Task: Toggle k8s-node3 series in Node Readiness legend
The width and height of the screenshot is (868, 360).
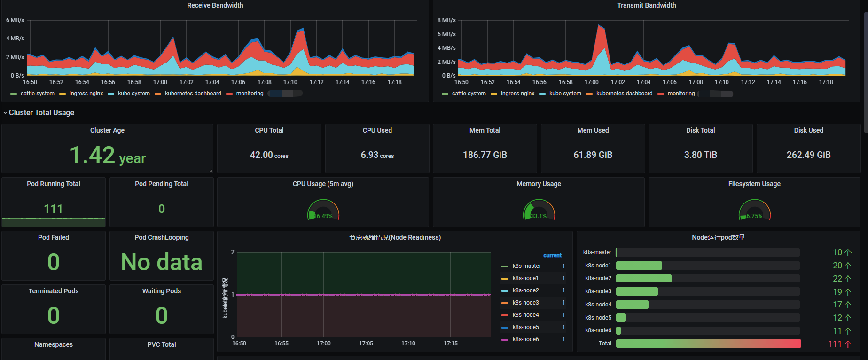Action: (x=525, y=303)
